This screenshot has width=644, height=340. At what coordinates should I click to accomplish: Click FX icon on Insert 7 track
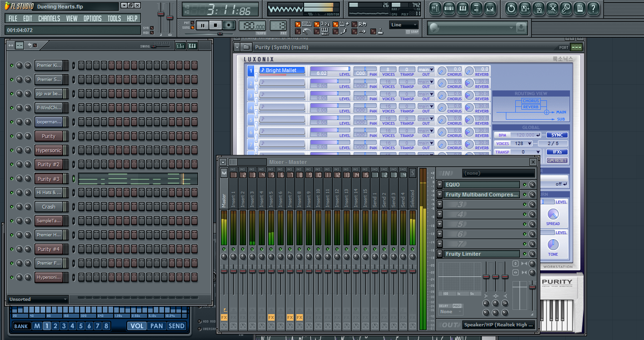pos(290,317)
